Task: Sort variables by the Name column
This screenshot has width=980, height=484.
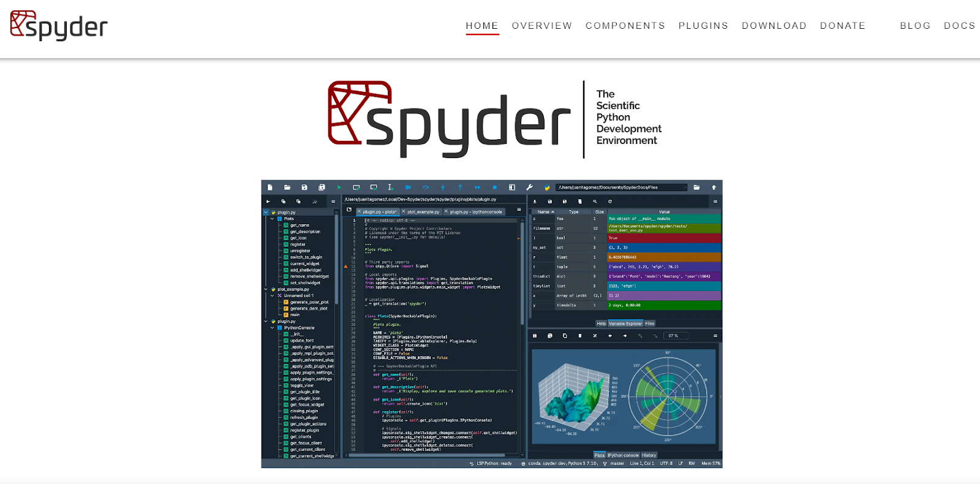Action: click(x=543, y=212)
